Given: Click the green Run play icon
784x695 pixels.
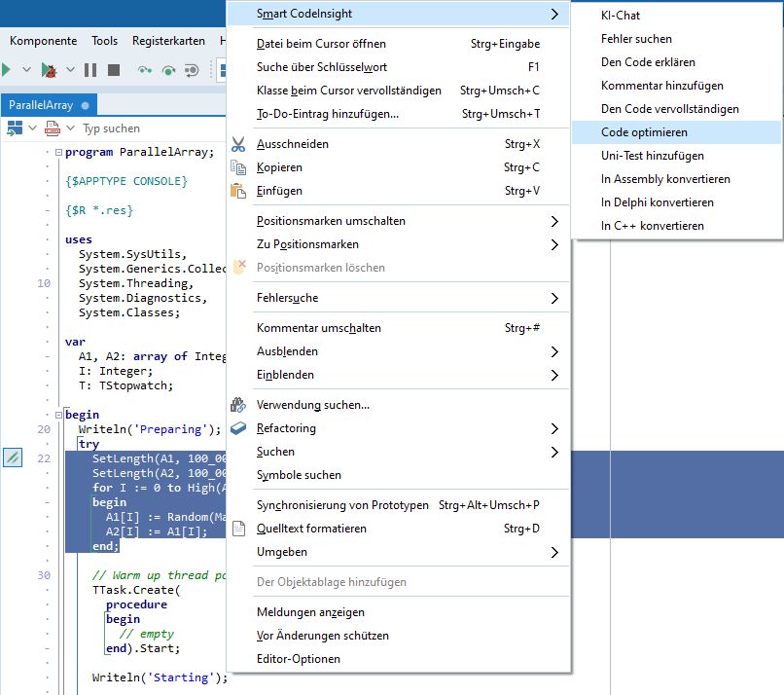Looking at the screenshot, I should click(6, 70).
